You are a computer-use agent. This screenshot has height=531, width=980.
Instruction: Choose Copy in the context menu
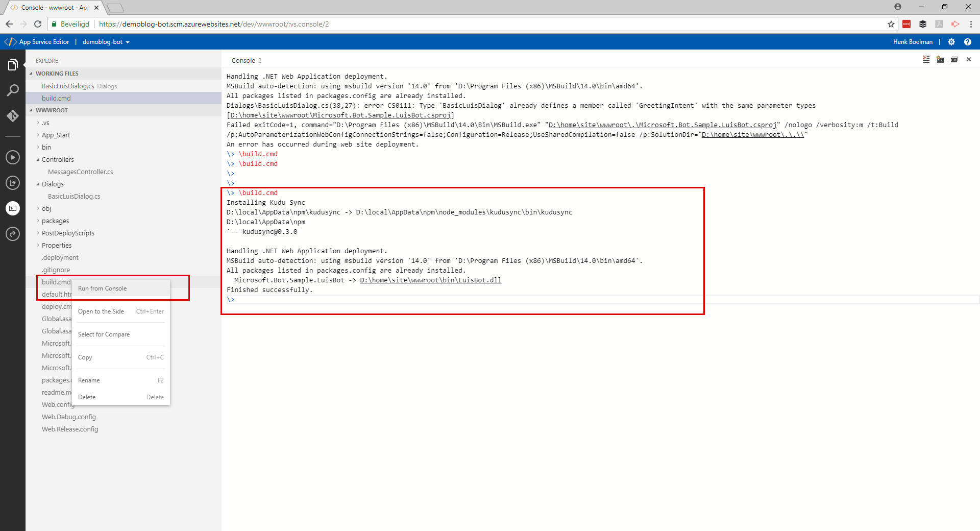click(x=121, y=357)
